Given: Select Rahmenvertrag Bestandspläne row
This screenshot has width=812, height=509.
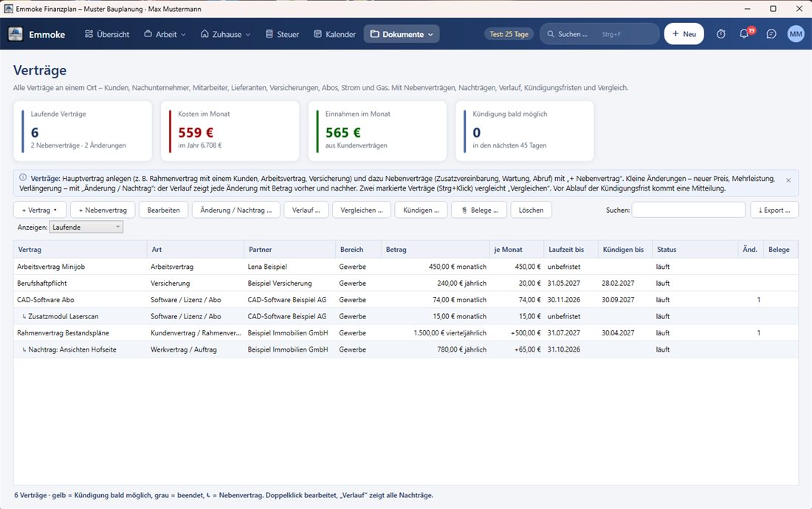Looking at the screenshot, I should coord(405,332).
